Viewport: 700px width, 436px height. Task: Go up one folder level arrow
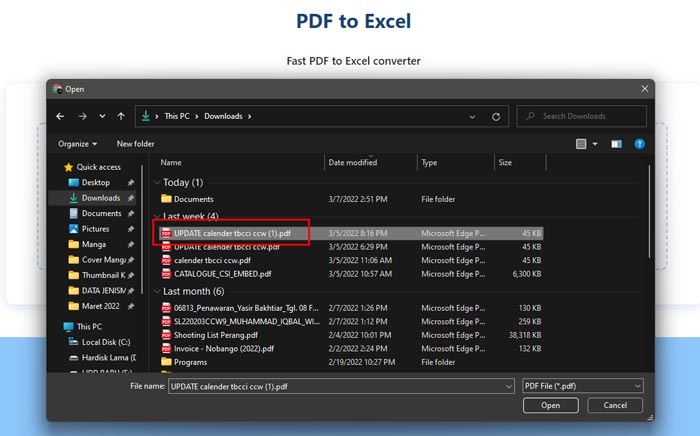(x=121, y=116)
